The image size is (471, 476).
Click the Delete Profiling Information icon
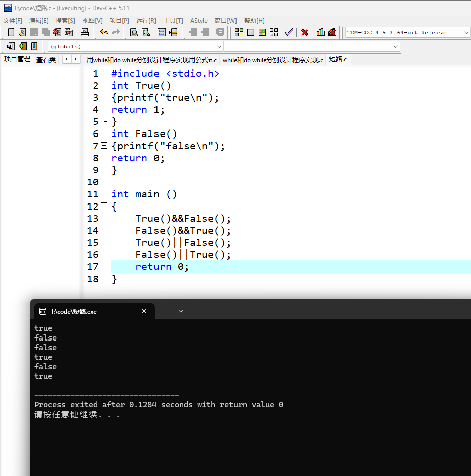pyautogui.click(x=332, y=32)
